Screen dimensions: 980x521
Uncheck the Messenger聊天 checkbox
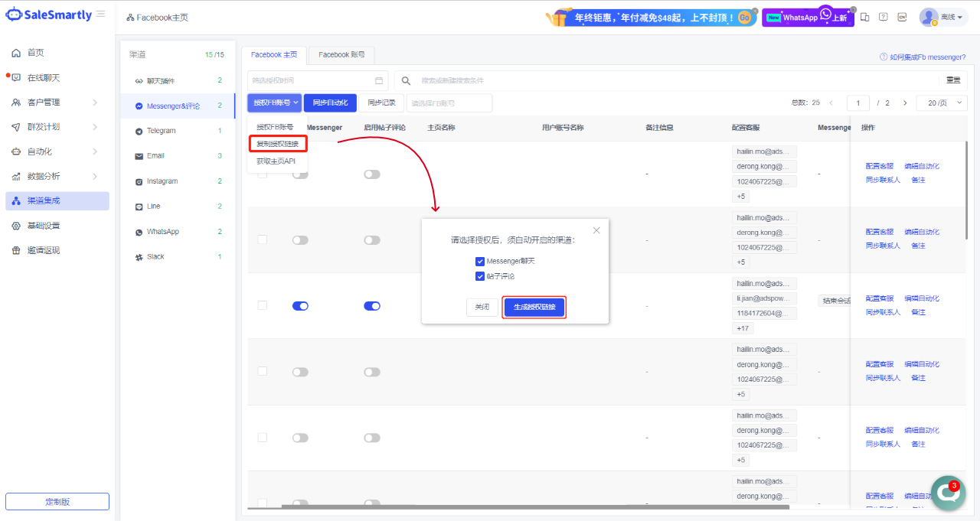480,261
